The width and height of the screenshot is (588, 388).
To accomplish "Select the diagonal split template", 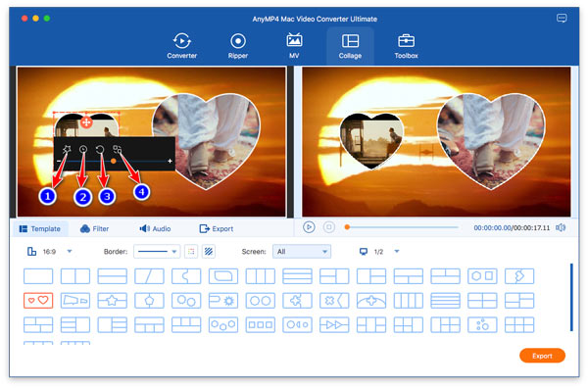I will click(x=149, y=276).
